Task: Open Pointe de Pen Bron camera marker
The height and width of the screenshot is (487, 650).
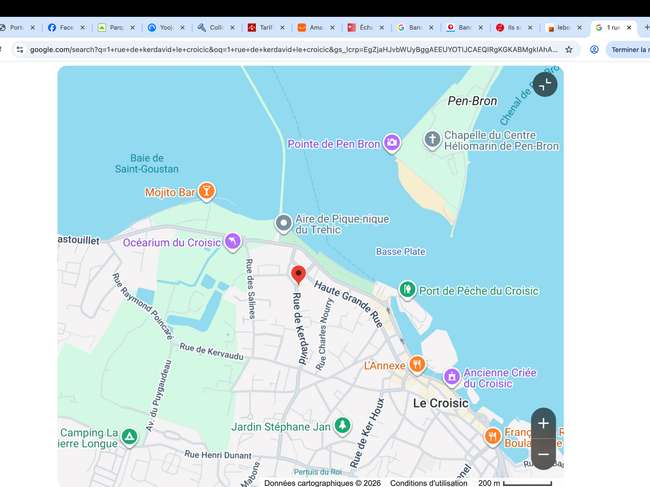Action: coord(392,143)
